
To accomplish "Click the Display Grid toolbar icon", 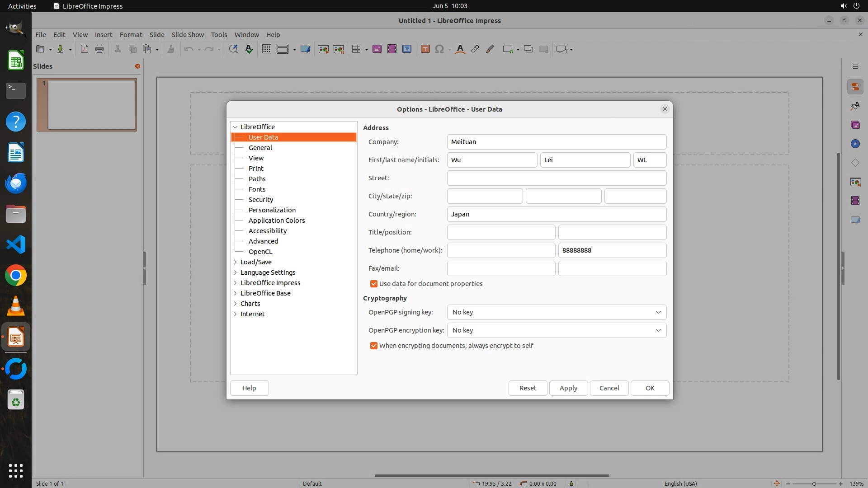I will click(267, 49).
